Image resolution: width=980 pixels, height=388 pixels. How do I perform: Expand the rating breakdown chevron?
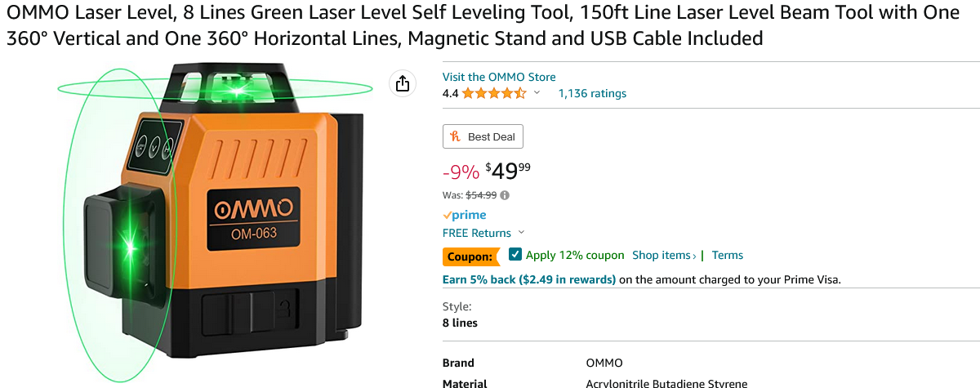537,93
